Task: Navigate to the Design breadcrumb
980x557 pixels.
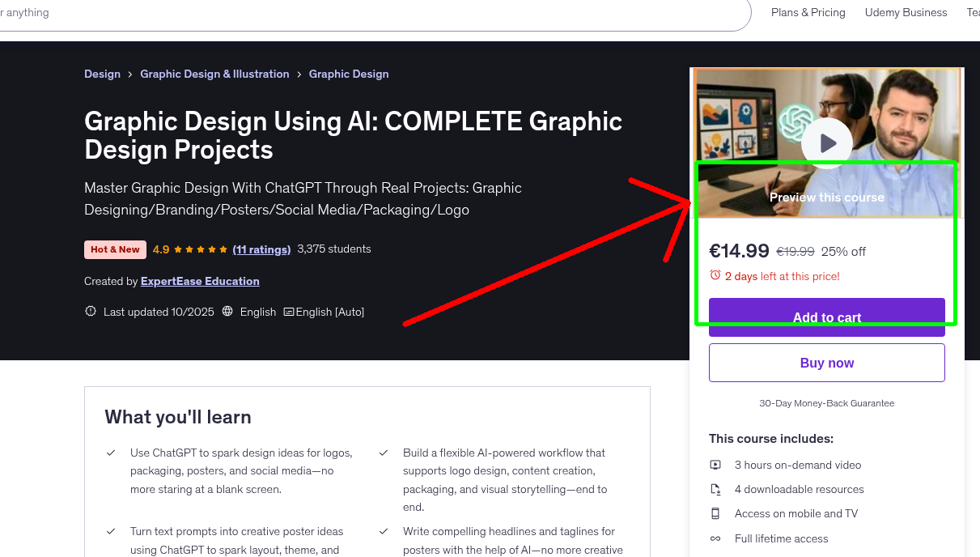Action: coord(102,74)
